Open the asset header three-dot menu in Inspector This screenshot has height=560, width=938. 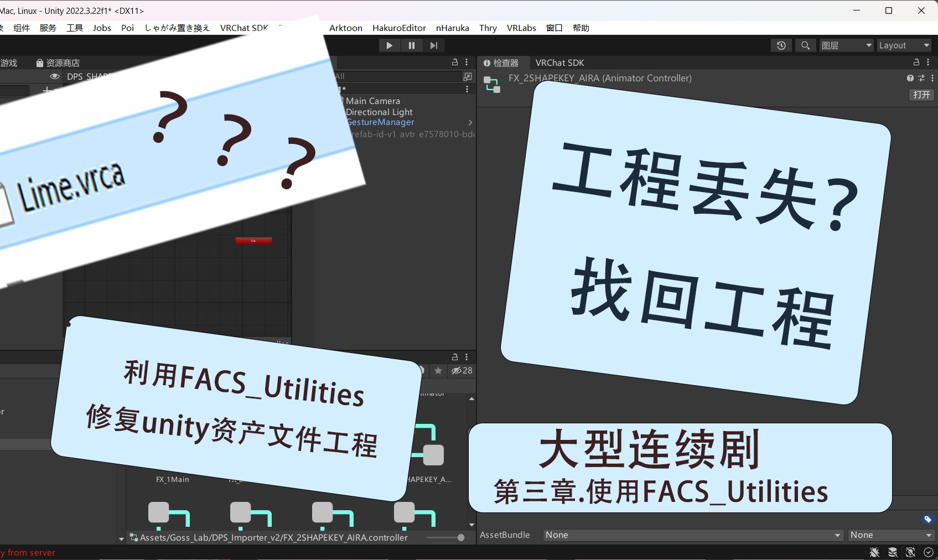pyautogui.click(x=932, y=78)
